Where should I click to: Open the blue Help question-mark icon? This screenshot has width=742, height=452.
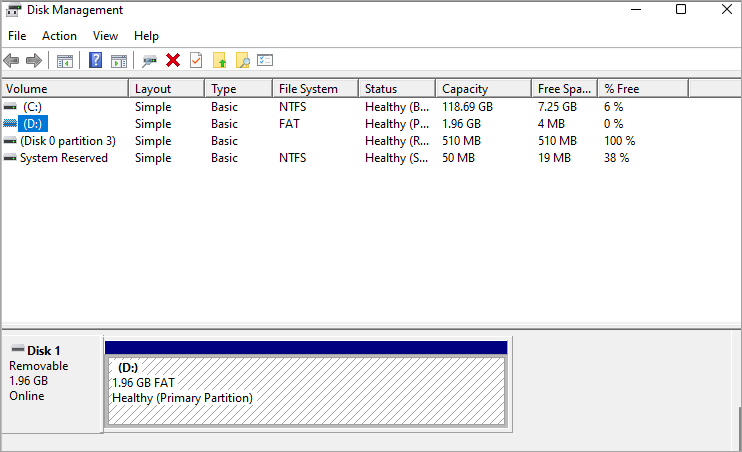[x=96, y=60]
